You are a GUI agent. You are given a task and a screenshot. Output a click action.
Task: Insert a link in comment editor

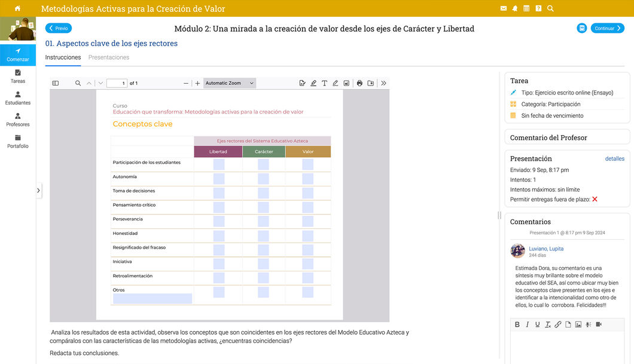(x=558, y=325)
